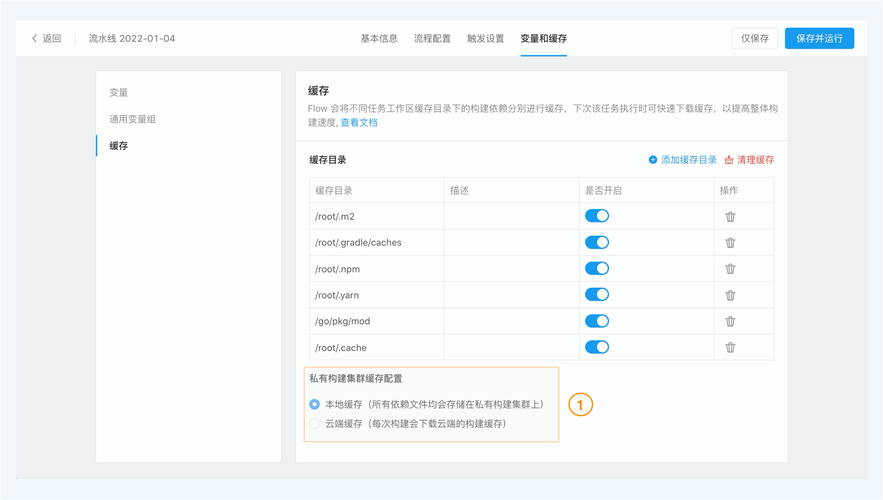Open the 查看文档 documentation link

click(359, 123)
